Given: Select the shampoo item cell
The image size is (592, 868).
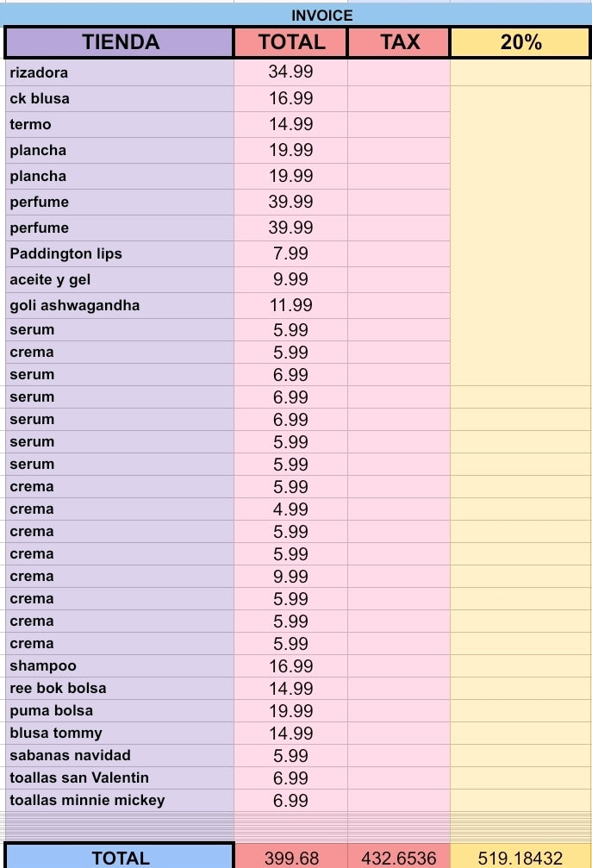Looking at the screenshot, I should (120, 666).
